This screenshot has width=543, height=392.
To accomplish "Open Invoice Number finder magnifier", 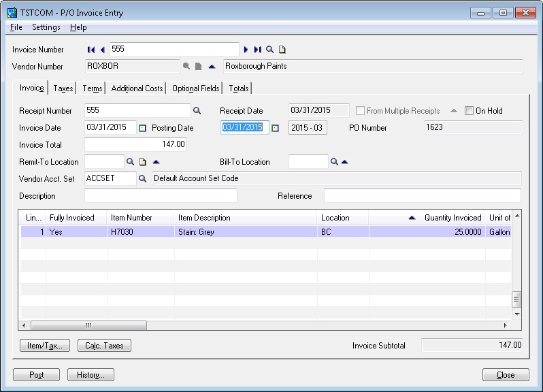I will [x=270, y=50].
